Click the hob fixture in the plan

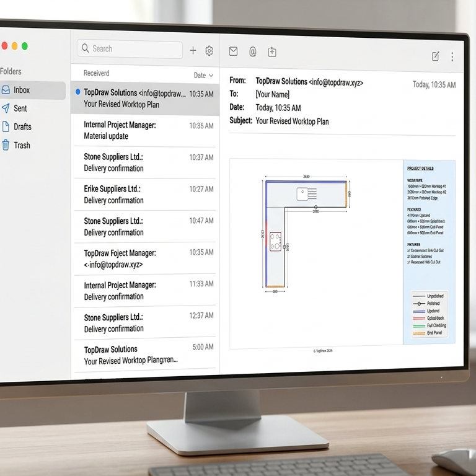coord(275,241)
